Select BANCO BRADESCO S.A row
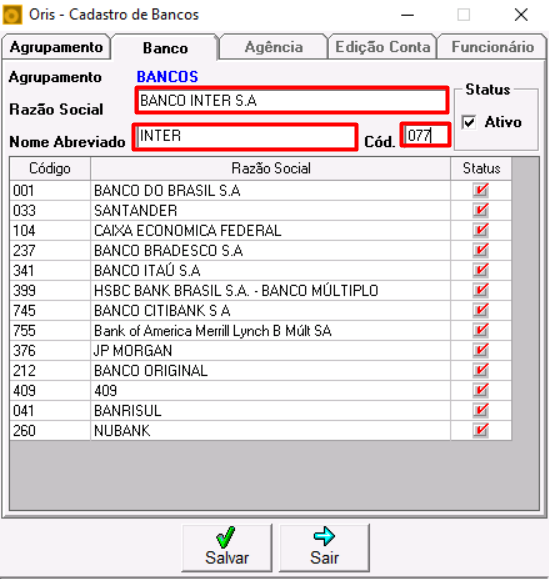 (261, 250)
